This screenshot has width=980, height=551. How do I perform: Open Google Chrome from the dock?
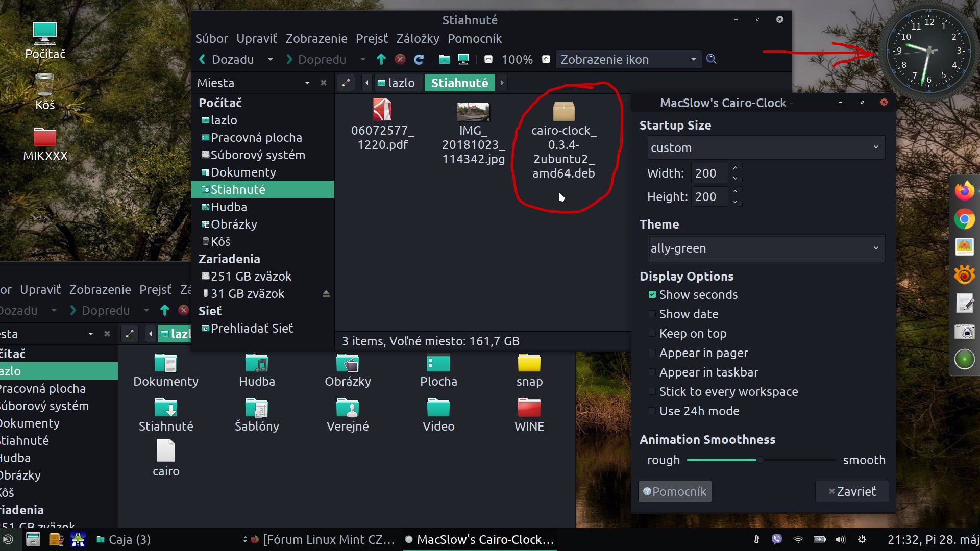[x=964, y=219]
